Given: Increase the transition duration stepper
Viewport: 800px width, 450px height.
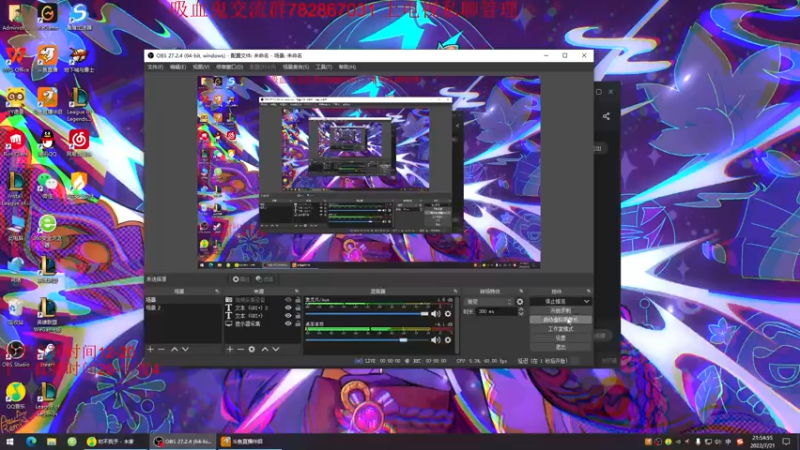Looking at the screenshot, I should (x=520, y=309).
